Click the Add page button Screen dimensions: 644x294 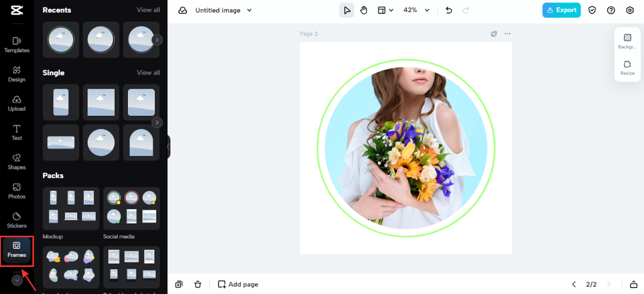[x=238, y=284]
